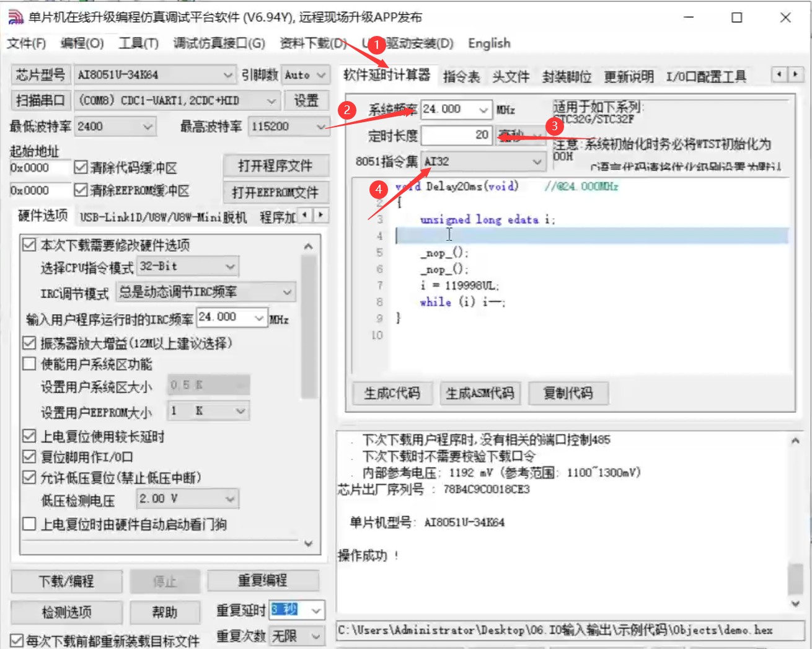Switch to 指令表 tab

pyautogui.click(x=461, y=77)
